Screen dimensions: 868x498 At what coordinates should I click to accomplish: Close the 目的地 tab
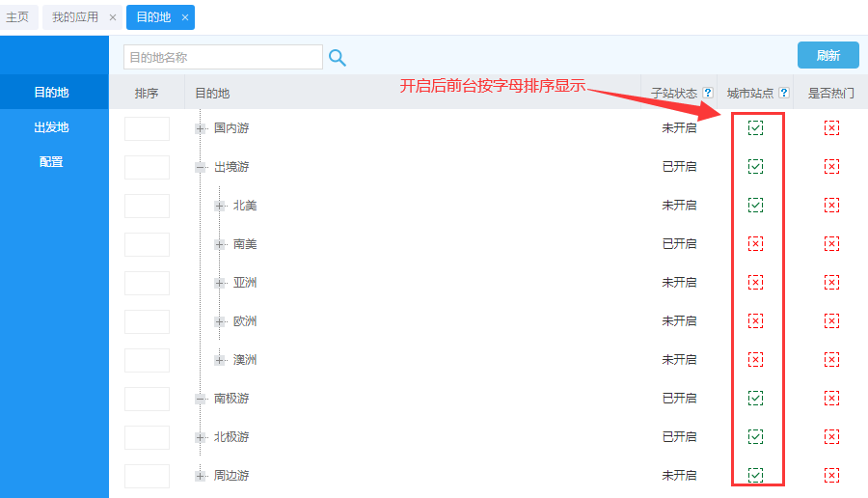click(185, 17)
